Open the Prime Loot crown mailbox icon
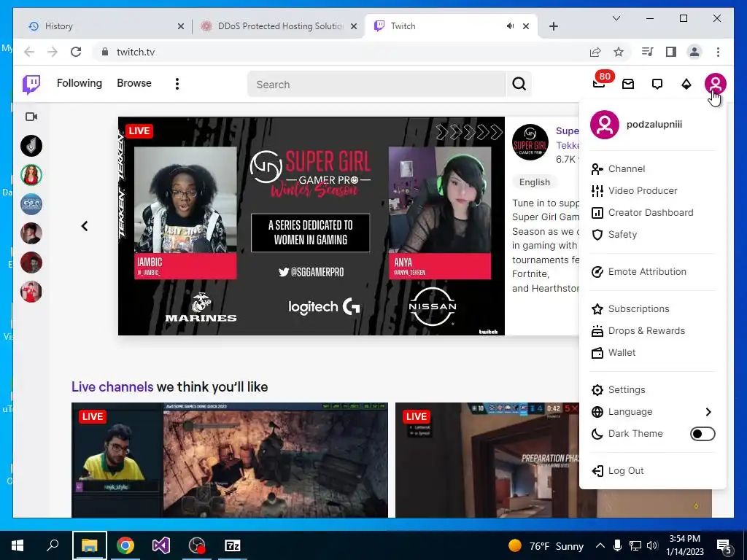 pos(628,85)
